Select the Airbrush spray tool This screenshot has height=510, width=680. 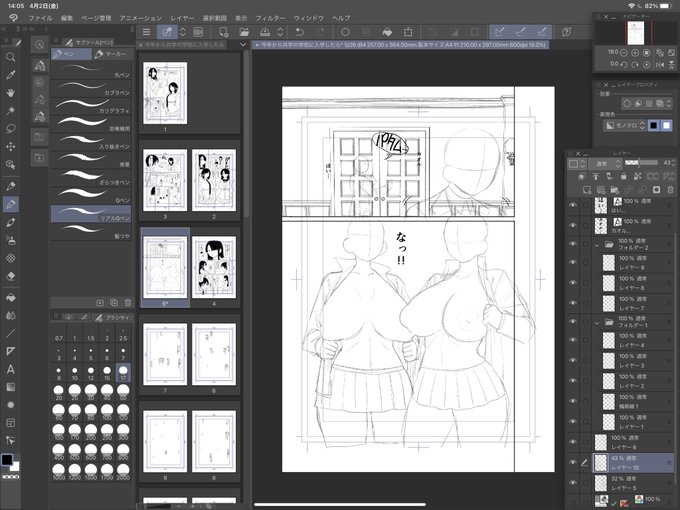click(11, 240)
